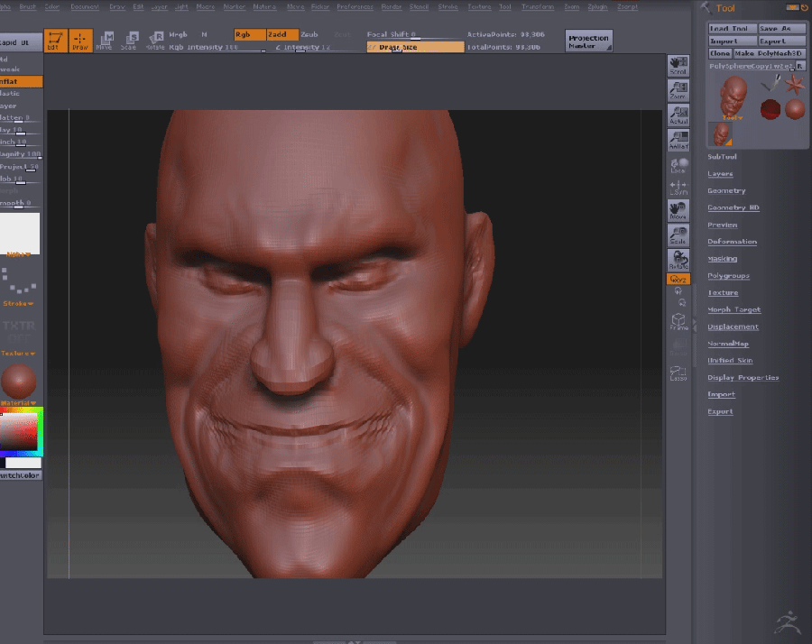Select the plain sphere tool icon
This screenshot has height=644, width=812.
click(x=795, y=109)
